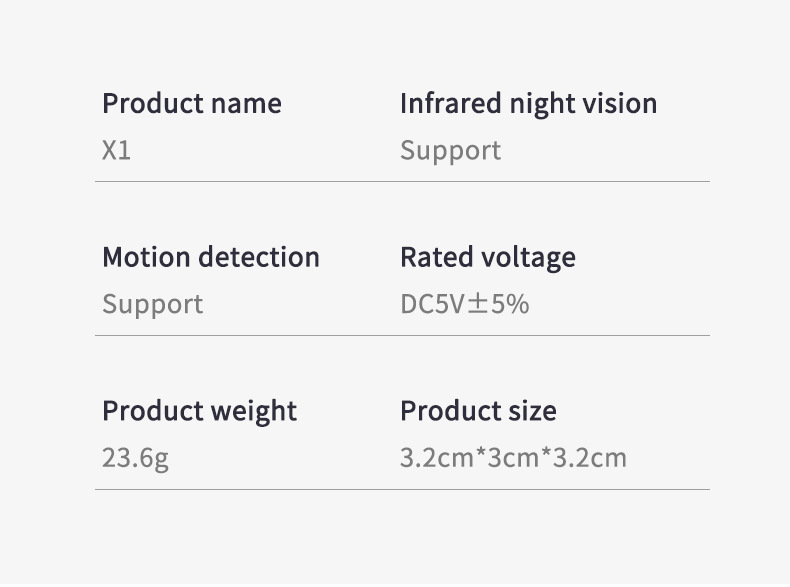This screenshot has width=790, height=587.
Task: Click the divider line below the 23.6g row
Action: (x=402, y=489)
